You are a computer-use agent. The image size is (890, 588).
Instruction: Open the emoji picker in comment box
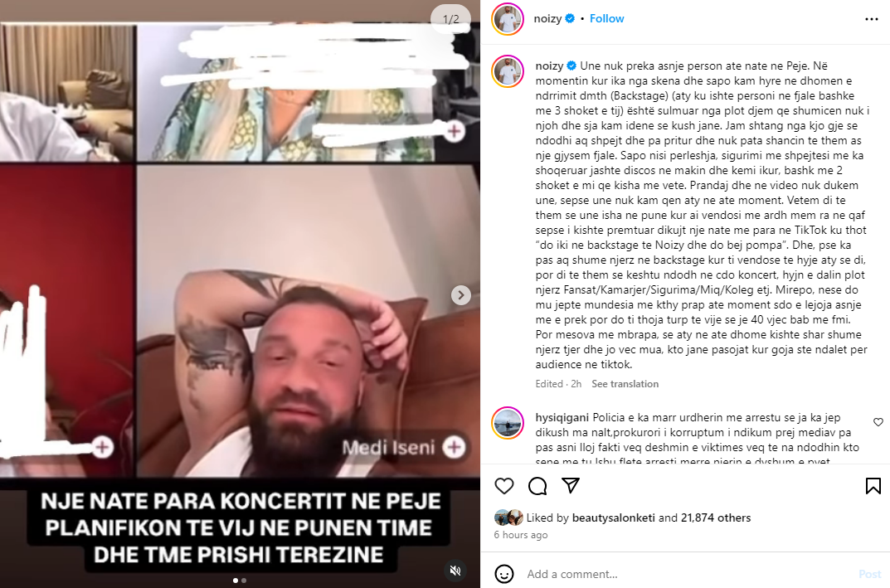tap(504, 574)
